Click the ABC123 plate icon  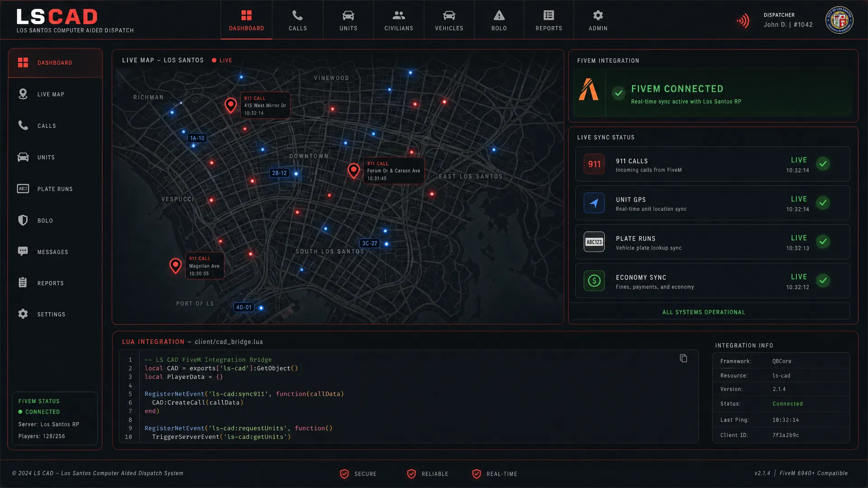[594, 242]
